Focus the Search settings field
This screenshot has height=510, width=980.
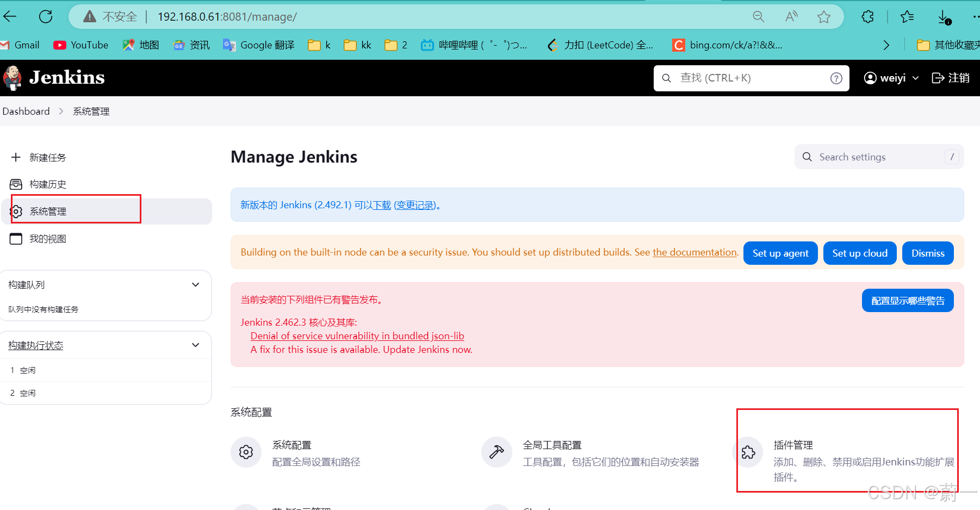[x=879, y=157]
